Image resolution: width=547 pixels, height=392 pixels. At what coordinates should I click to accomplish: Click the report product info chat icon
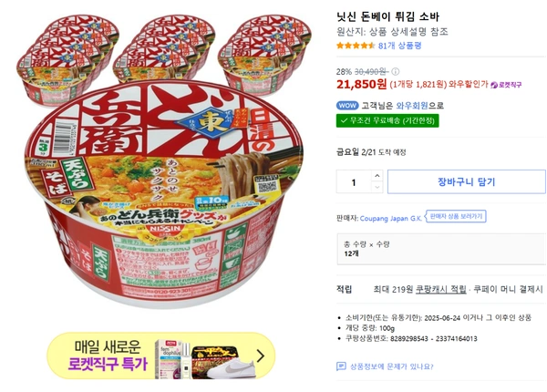click(x=342, y=366)
